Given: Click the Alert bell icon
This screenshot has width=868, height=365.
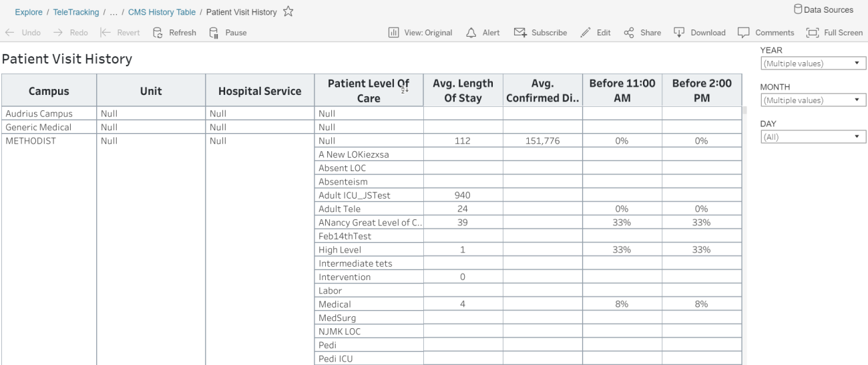Looking at the screenshot, I should [x=471, y=33].
